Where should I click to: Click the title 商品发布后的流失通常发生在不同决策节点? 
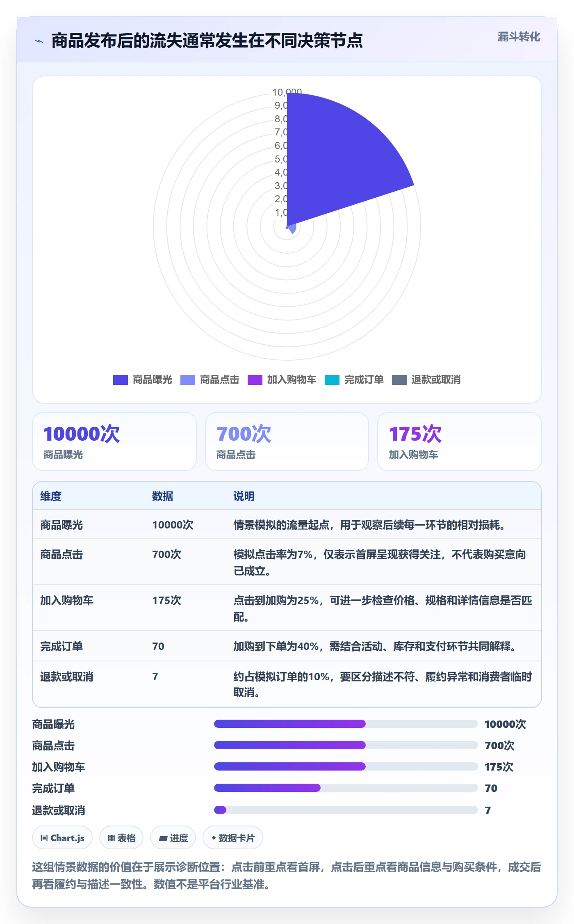[207, 41]
